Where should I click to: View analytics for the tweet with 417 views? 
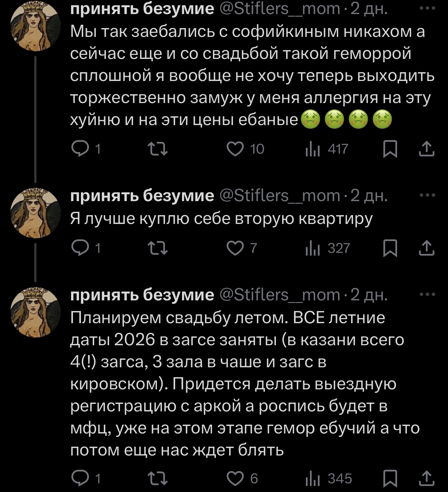[x=312, y=149]
